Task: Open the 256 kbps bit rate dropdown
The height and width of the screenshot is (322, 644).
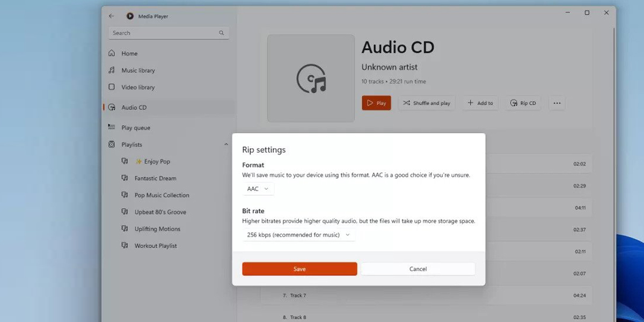Action: click(298, 235)
